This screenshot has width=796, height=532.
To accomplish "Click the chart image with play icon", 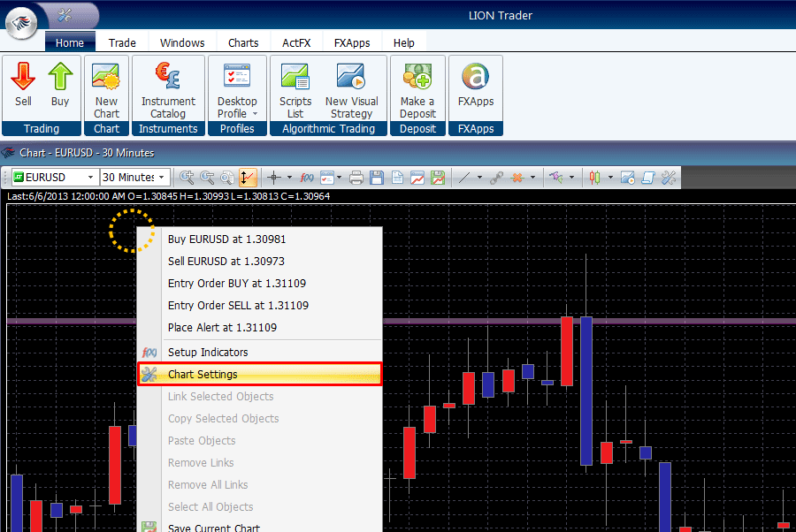I will coord(627,177).
